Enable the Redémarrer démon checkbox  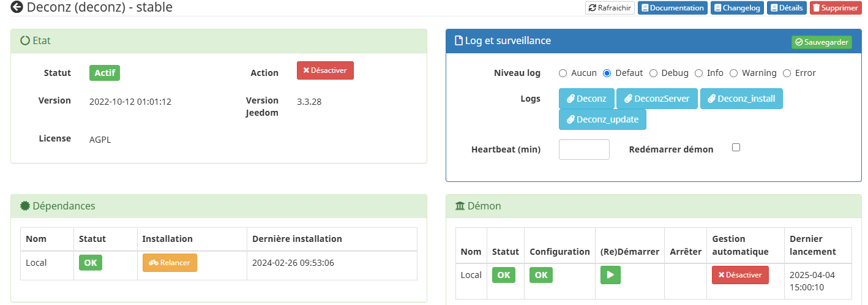(736, 147)
